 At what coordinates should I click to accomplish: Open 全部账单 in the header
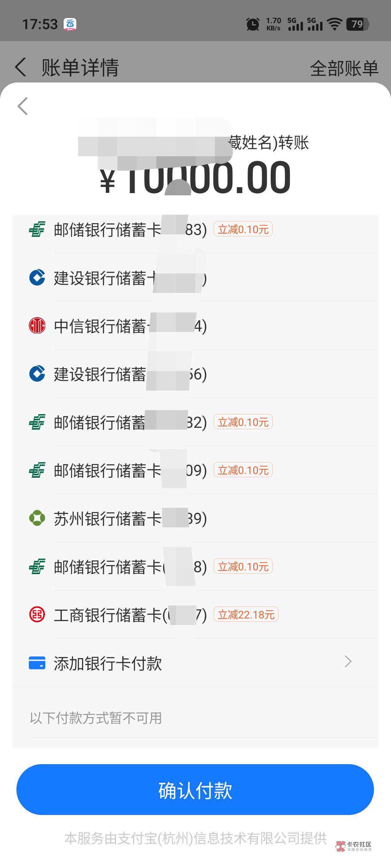[344, 69]
